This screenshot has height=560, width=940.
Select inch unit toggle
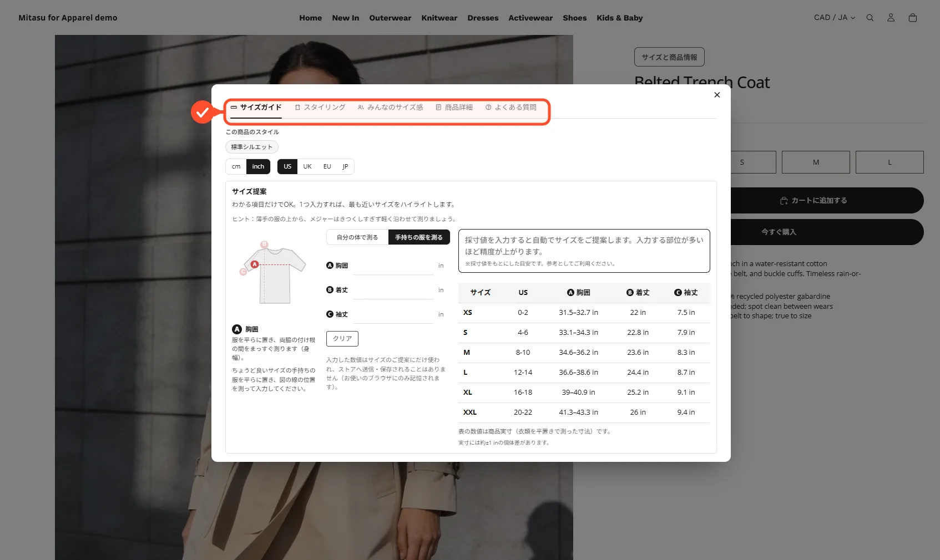click(x=258, y=167)
